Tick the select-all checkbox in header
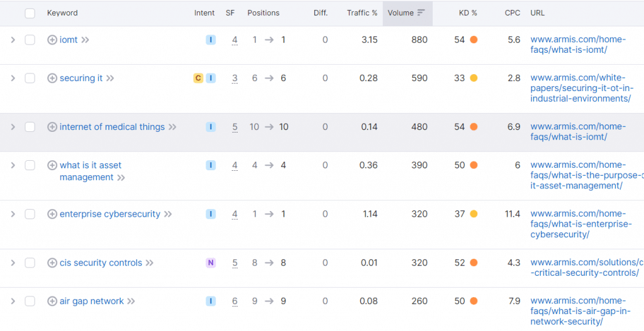Viewport: 644px width, 331px height. (30, 13)
